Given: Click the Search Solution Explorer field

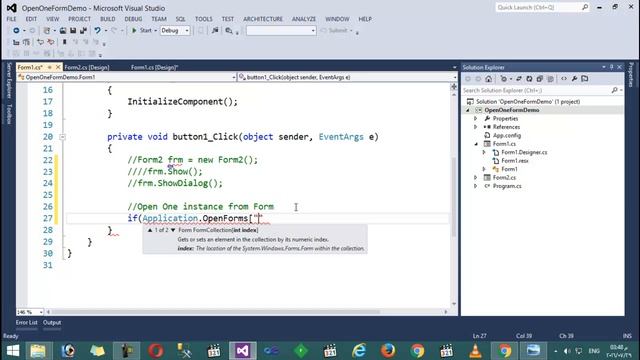Looking at the screenshot, I should point(537,90).
